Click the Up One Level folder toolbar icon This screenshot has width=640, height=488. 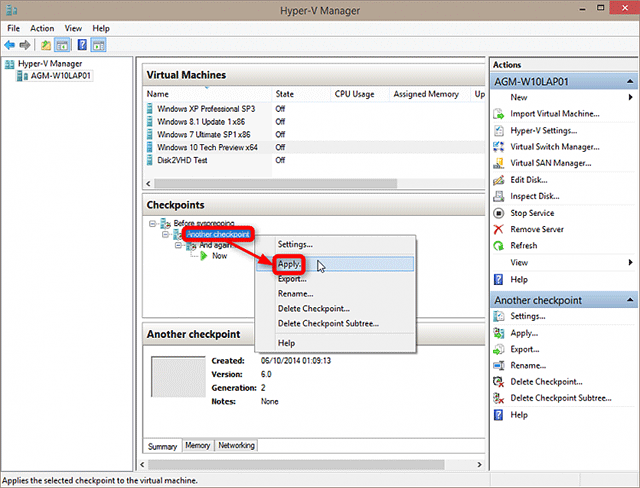46,45
